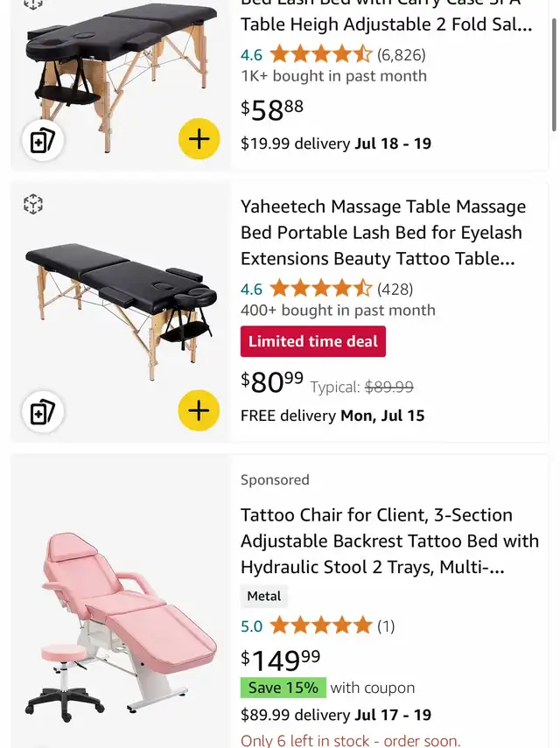The width and height of the screenshot is (560, 748).
Task: Tap the star rating of the Yaheetech table
Action: [320, 289]
